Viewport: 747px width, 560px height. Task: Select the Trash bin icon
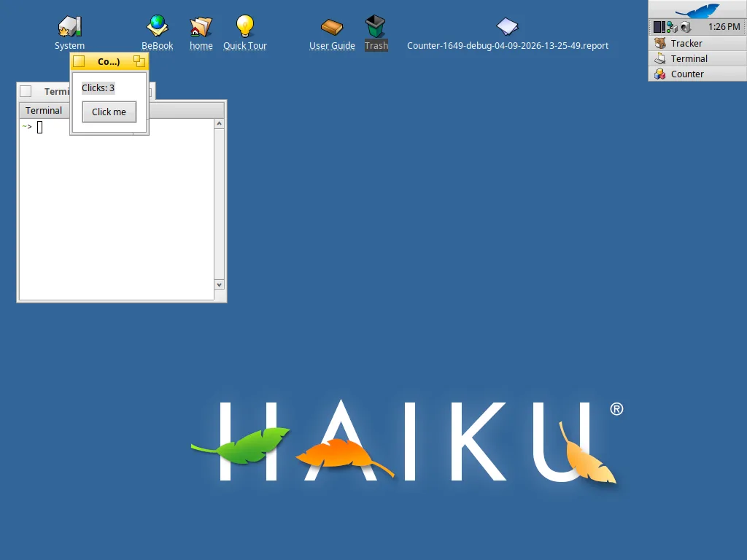376,26
